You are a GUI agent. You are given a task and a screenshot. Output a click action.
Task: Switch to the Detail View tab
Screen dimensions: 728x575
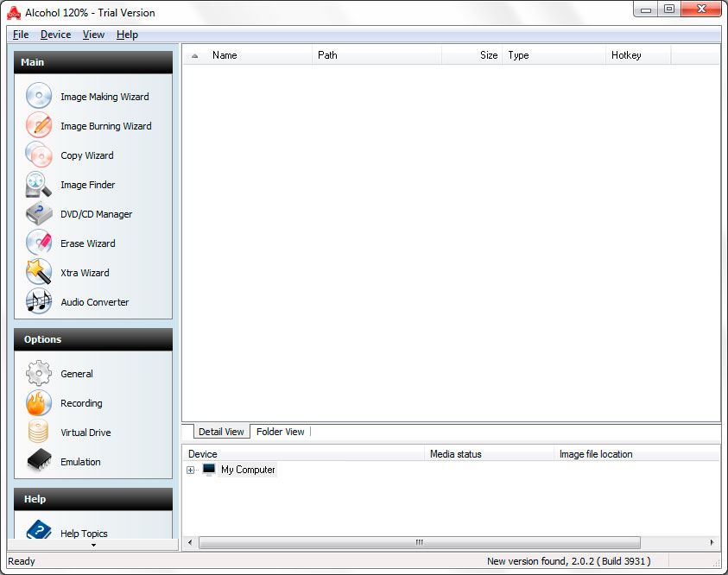(221, 432)
